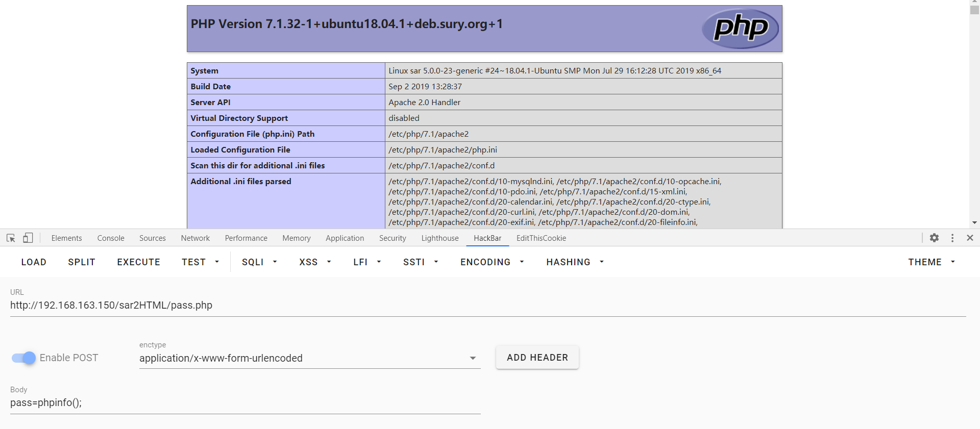Switch to the Memory tab
The image size is (980, 429).
(297, 238)
